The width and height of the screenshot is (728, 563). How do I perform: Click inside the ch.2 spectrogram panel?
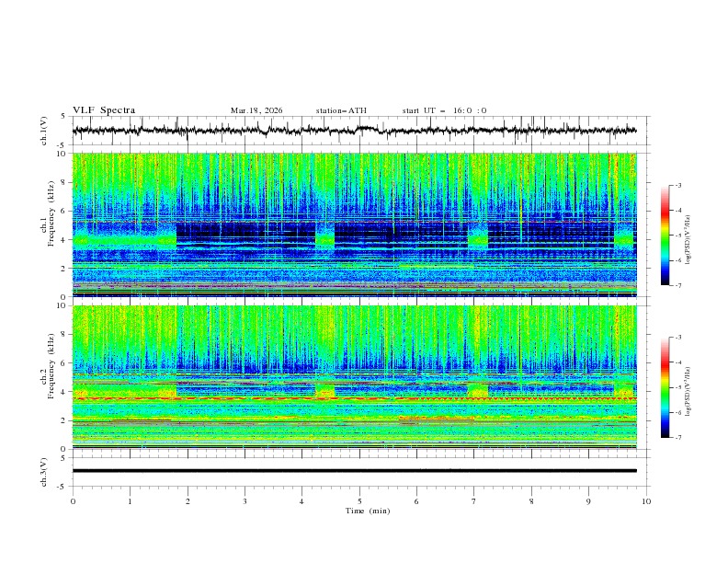pos(354,377)
